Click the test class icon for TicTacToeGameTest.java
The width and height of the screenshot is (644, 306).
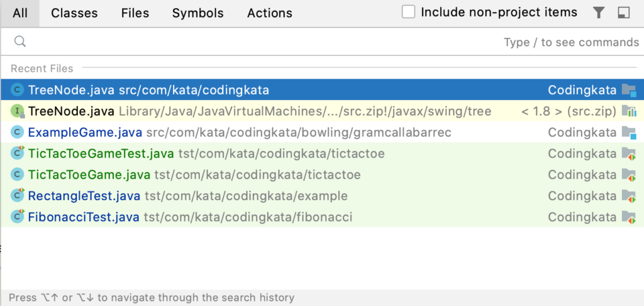[18, 154]
